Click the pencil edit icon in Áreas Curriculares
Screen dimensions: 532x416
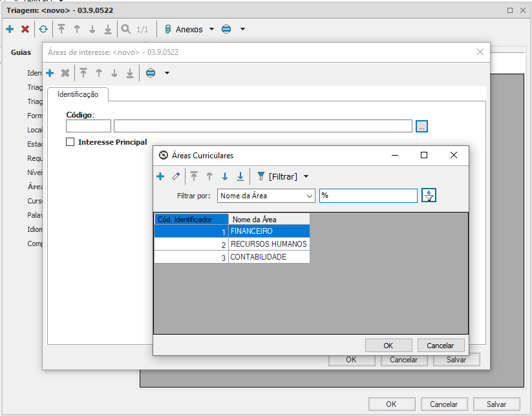pyautogui.click(x=176, y=176)
